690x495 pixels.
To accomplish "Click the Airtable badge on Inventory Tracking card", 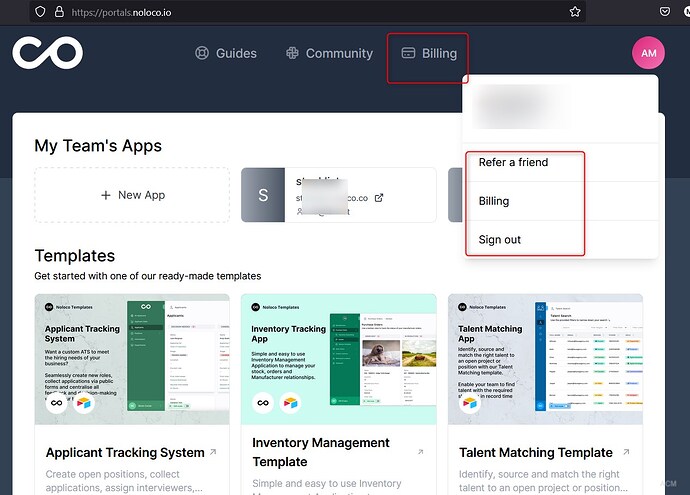I will (x=290, y=403).
